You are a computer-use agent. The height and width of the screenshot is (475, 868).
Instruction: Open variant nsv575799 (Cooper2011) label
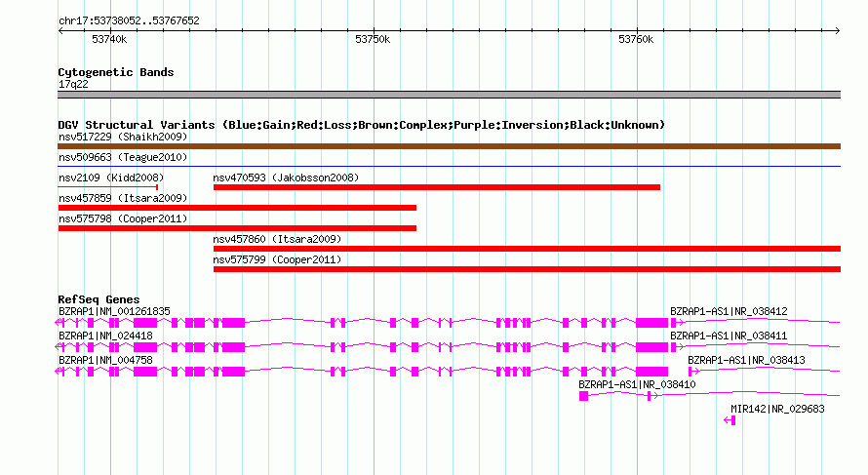coord(277,259)
